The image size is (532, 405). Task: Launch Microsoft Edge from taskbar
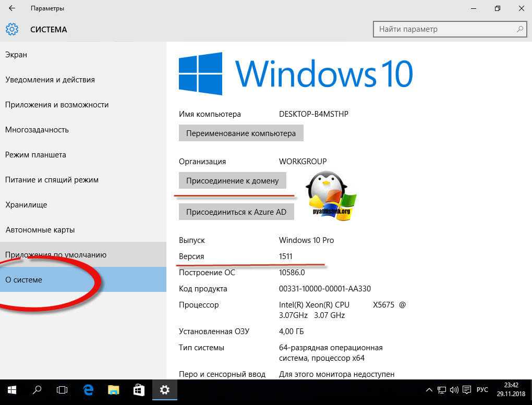89,389
